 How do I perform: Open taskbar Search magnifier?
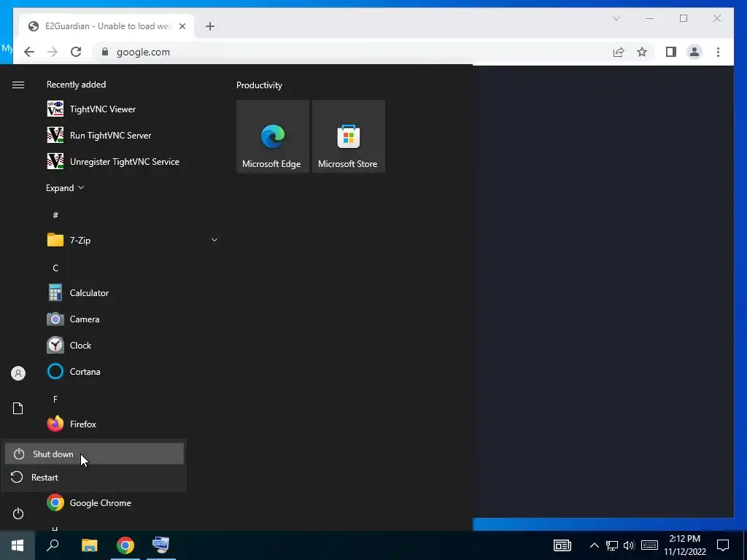53,545
